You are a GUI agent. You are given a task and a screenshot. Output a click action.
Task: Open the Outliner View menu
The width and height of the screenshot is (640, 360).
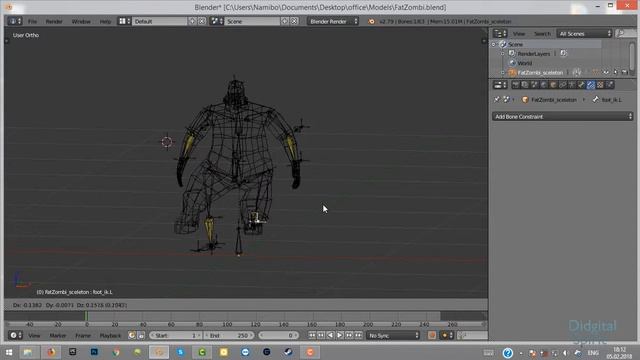tap(519, 34)
